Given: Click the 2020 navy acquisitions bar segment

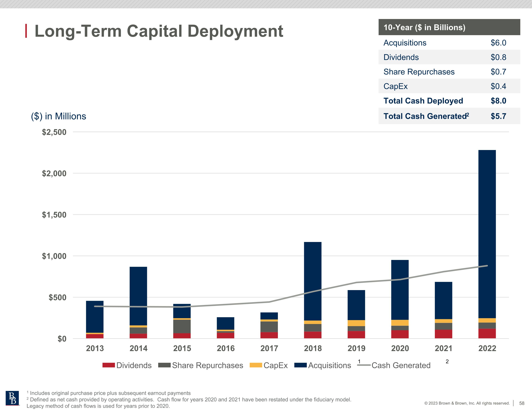Looking at the screenshot, I should [x=400, y=290].
